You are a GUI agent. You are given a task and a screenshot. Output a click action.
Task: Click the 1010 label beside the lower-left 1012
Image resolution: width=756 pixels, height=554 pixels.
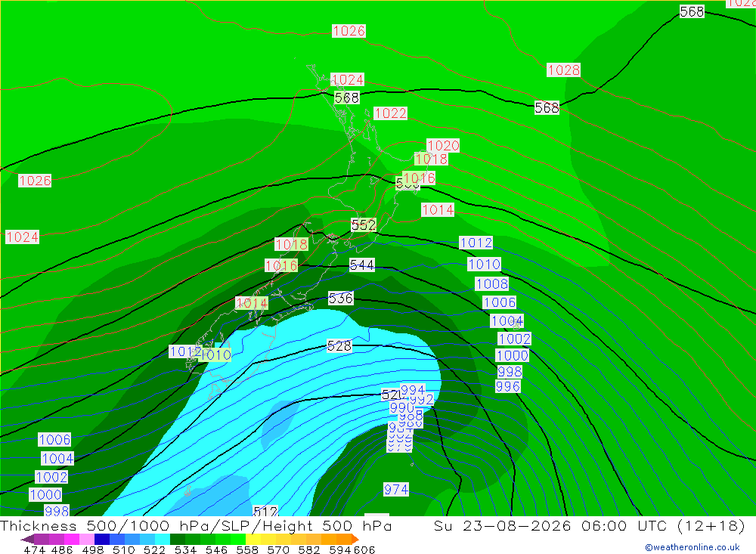tap(216, 355)
